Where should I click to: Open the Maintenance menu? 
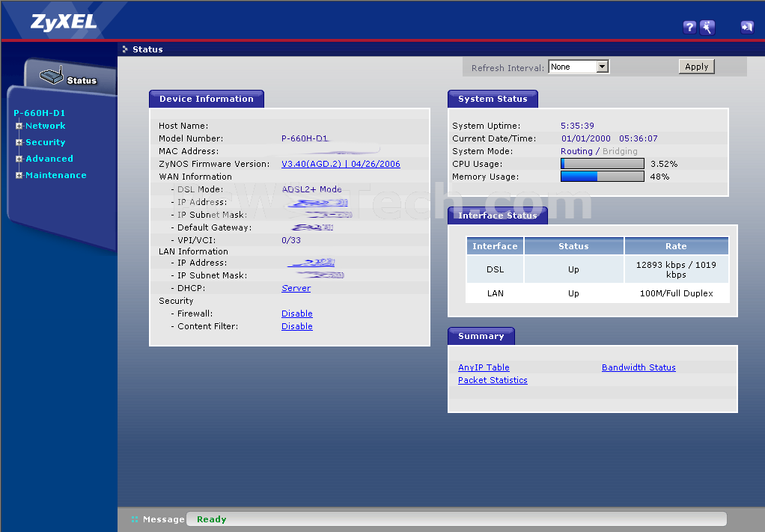(x=56, y=176)
